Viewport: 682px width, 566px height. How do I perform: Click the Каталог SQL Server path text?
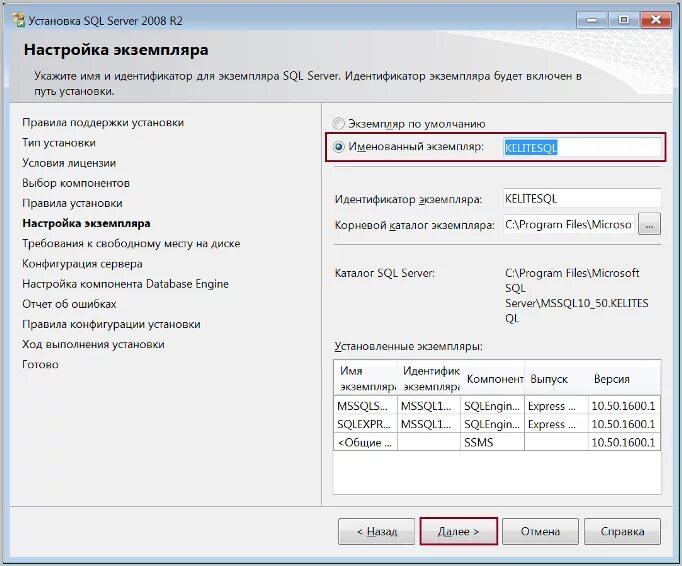coord(577,296)
